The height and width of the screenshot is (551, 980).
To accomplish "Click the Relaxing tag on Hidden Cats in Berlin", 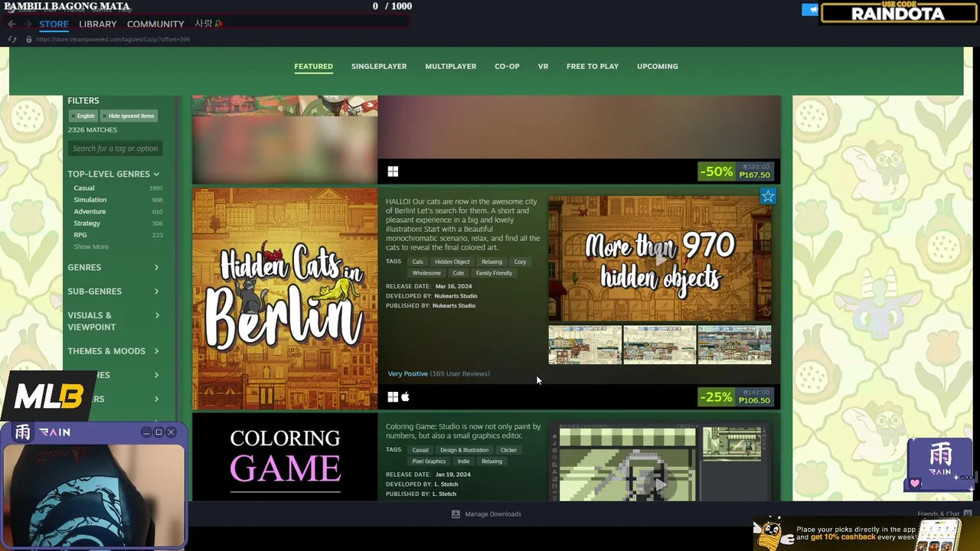I will pos(492,262).
